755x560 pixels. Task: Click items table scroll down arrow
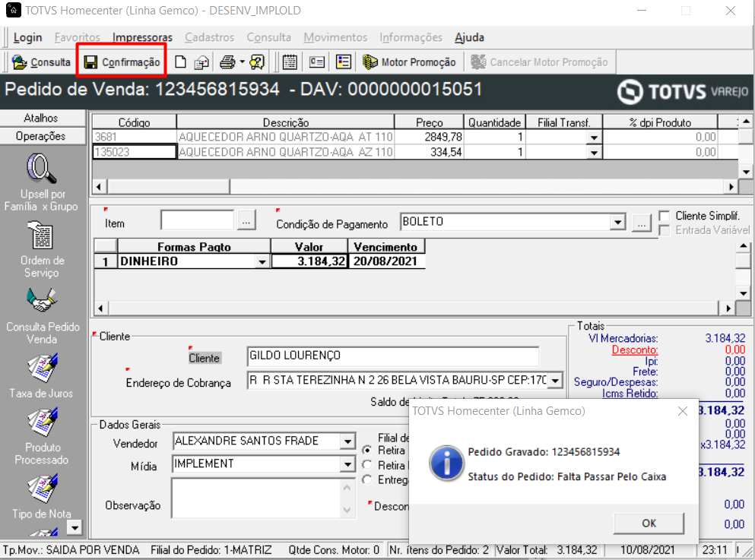coord(746,171)
